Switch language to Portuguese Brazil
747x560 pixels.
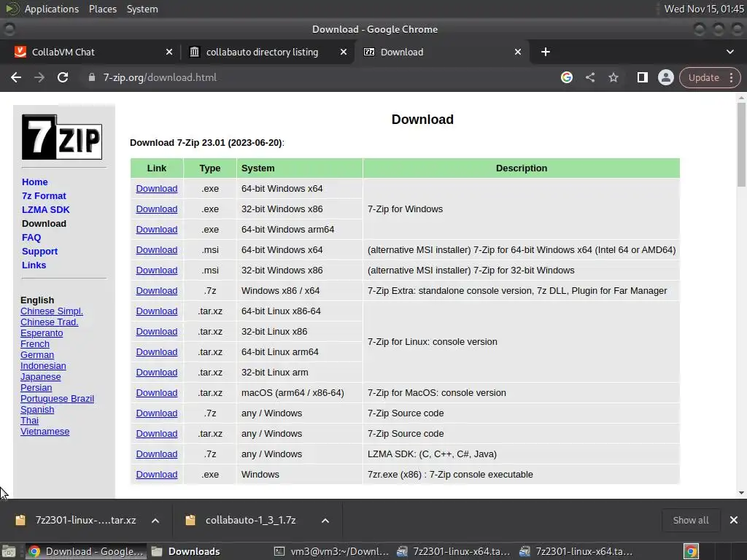coord(57,399)
